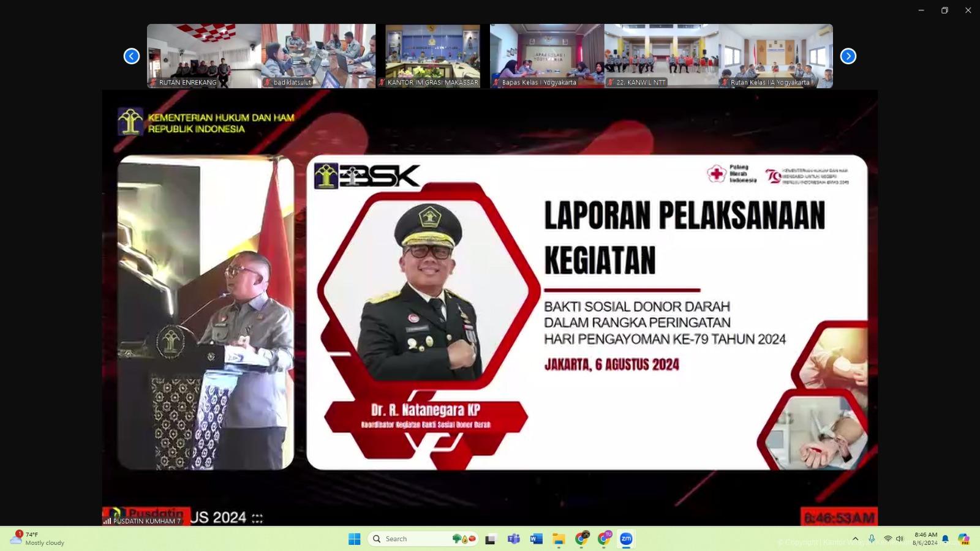Open Microsoft Word from the taskbar
This screenshot has height=551, width=980.
pos(536,539)
